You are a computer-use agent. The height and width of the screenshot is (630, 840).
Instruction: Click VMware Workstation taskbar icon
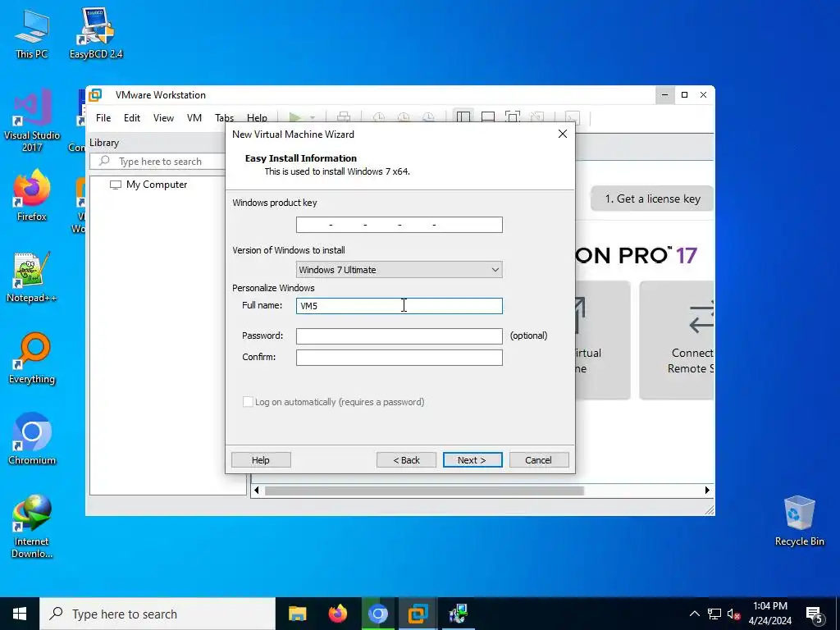point(418,614)
